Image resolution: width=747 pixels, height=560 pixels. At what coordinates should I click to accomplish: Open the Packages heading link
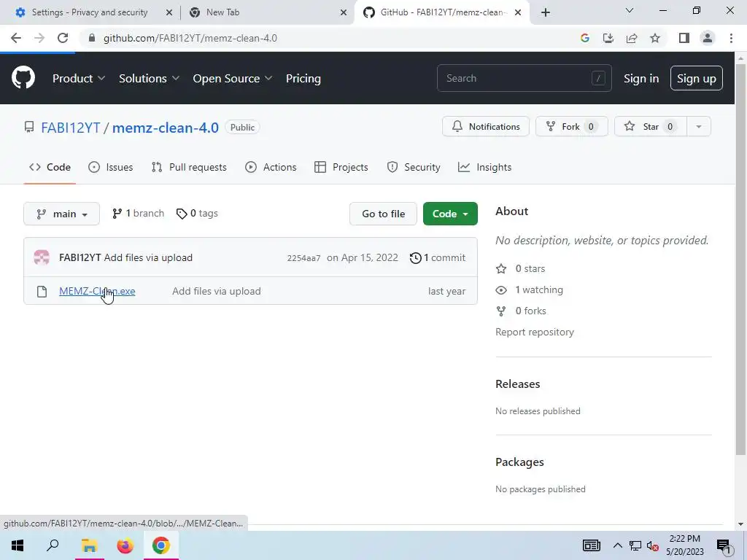519,462
